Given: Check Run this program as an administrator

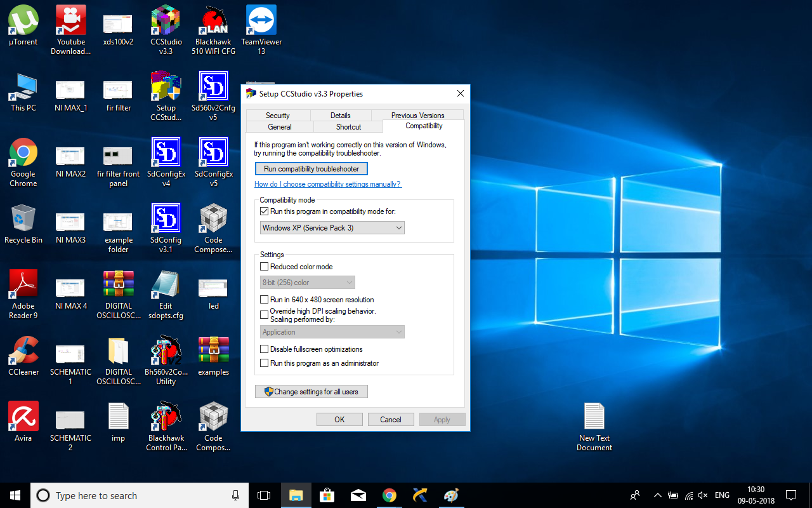Looking at the screenshot, I should tap(265, 363).
